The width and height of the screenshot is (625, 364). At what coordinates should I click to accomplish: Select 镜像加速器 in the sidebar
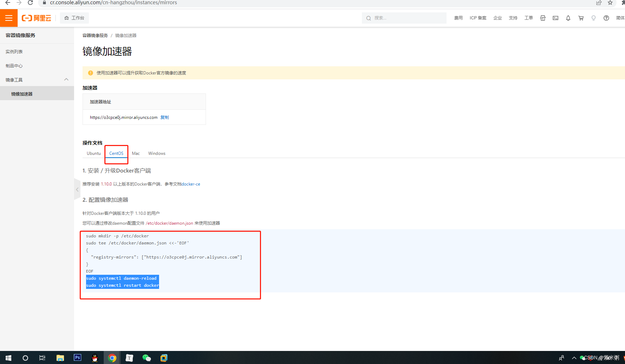37,94
